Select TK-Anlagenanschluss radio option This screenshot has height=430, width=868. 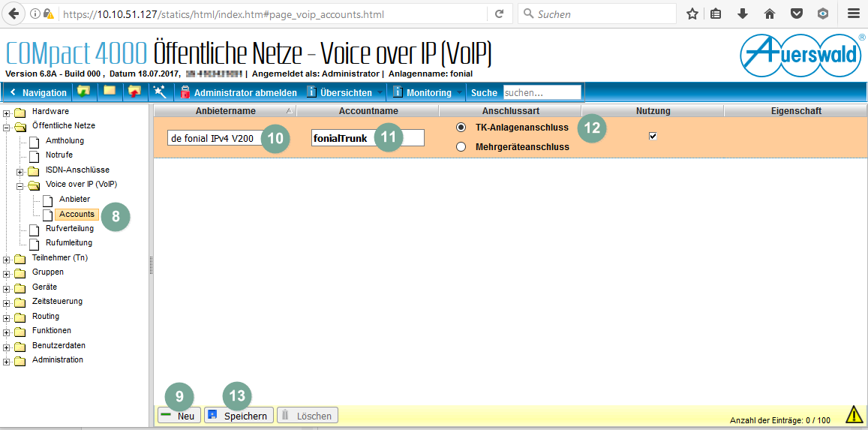click(x=461, y=128)
